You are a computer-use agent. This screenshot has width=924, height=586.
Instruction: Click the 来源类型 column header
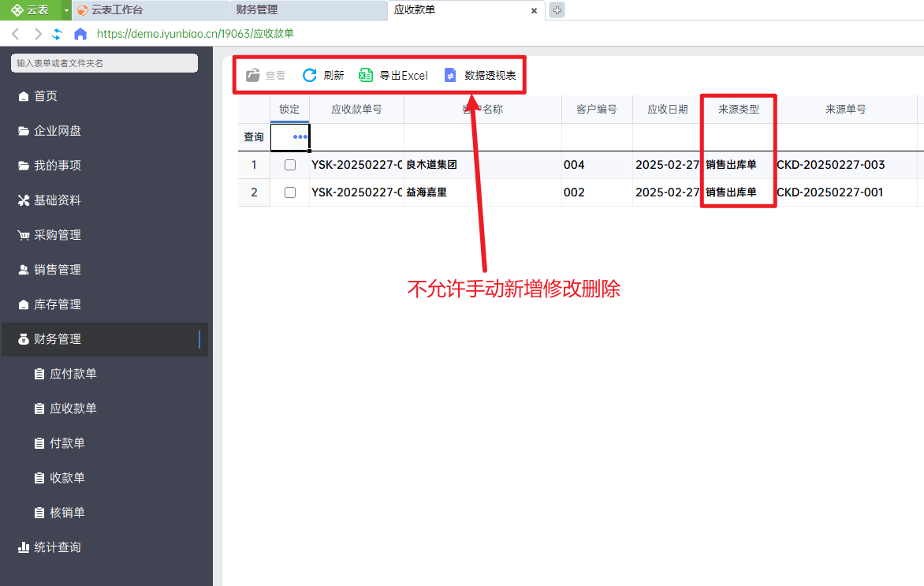click(x=739, y=109)
